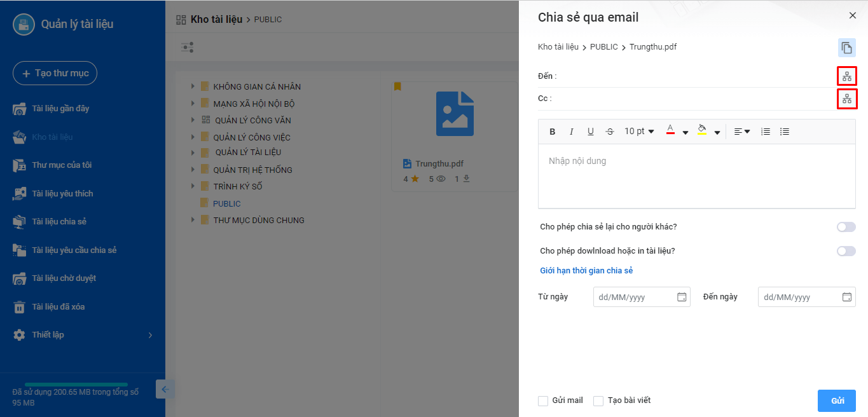The height and width of the screenshot is (417, 868).
Task: Apply strikethrough formatting in the editor
Action: click(x=610, y=132)
